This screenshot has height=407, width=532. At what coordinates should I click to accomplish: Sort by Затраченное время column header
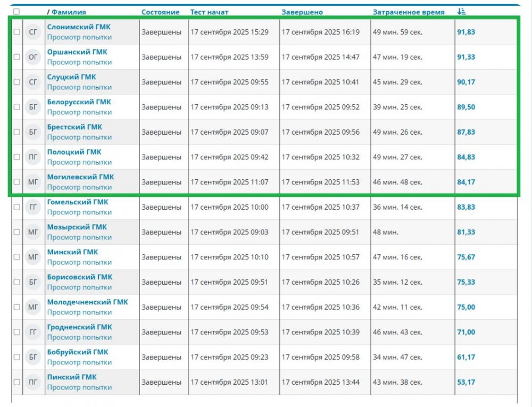[408, 12]
